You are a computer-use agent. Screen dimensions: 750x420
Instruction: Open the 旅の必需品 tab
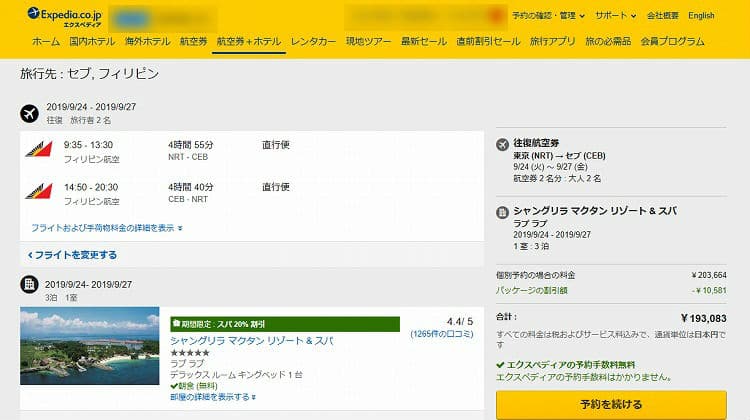click(608, 42)
